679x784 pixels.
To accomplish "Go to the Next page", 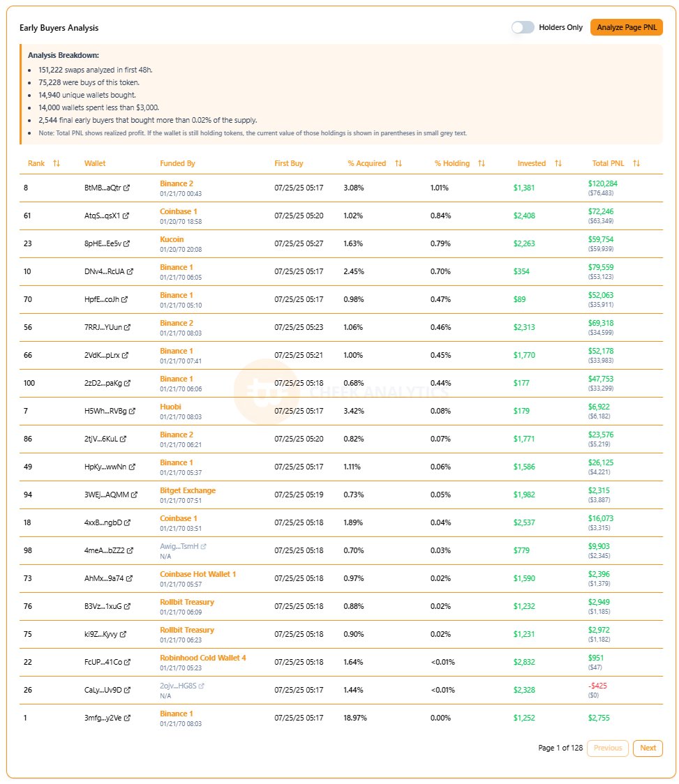I will pos(648,748).
